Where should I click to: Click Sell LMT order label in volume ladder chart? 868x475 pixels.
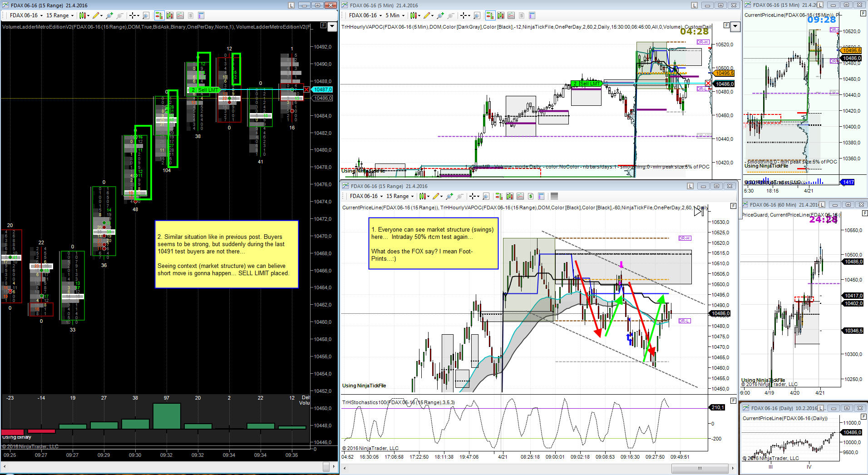[205, 90]
